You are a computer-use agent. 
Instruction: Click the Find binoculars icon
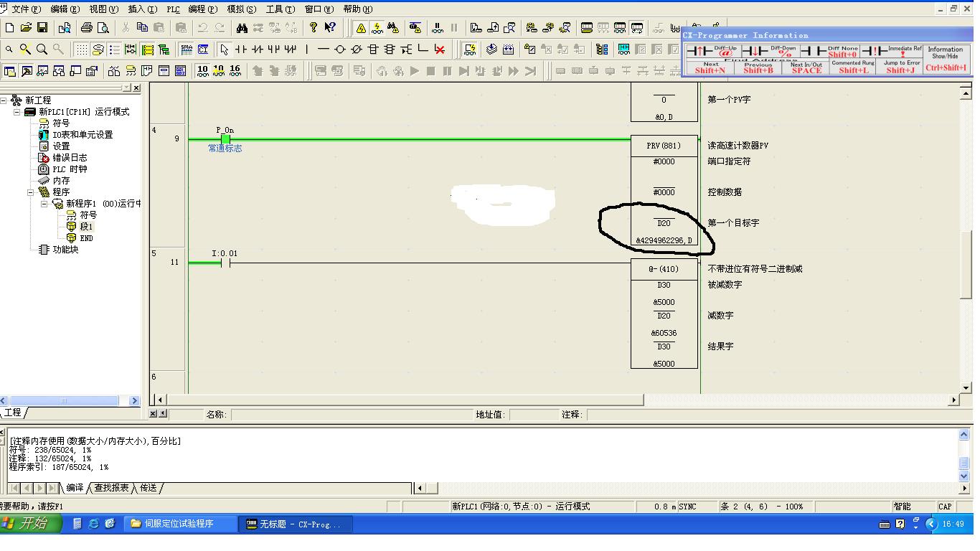[242, 28]
